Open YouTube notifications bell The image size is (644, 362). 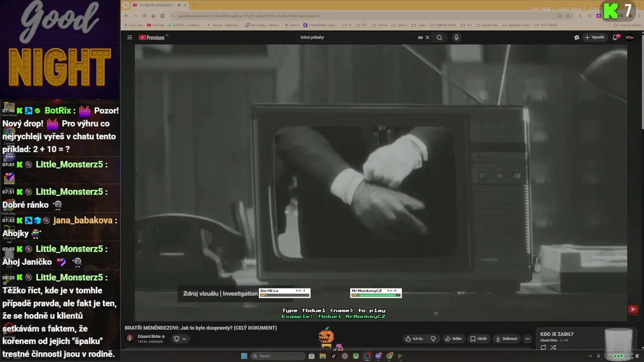pyautogui.click(x=615, y=37)
